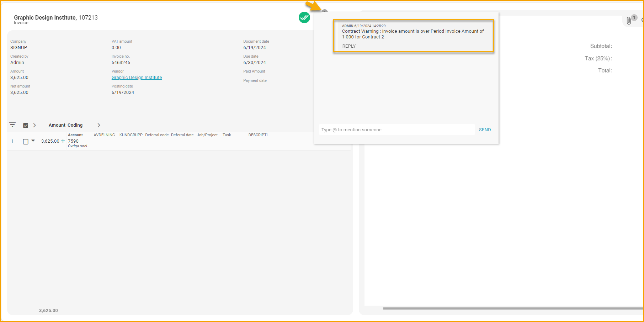Click the Deferral date column header

click(182, 135)
